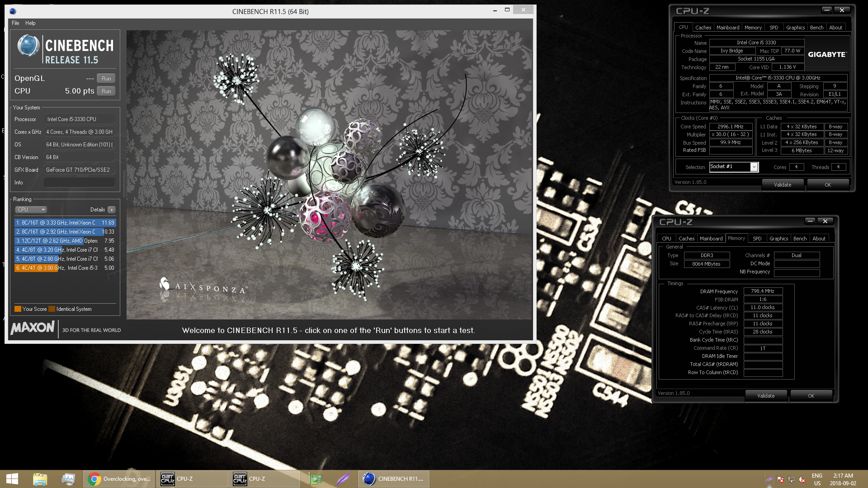868x488 pixels.
Task: Click the purple feather tray icon
Action: (769, 479)
